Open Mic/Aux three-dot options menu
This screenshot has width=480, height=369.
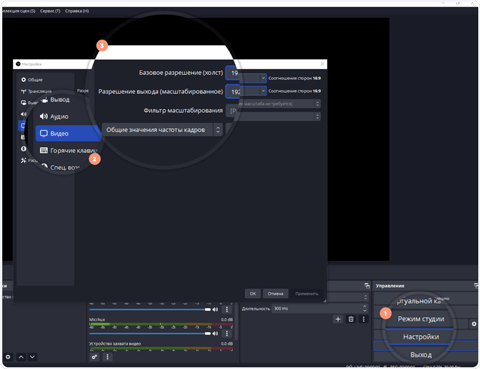point(227,333)
